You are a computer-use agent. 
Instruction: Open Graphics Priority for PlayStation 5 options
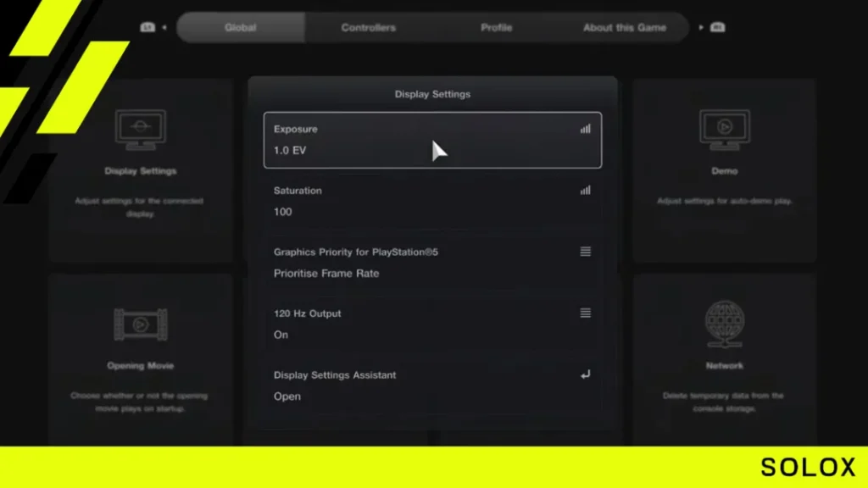[x=432, y=263]
